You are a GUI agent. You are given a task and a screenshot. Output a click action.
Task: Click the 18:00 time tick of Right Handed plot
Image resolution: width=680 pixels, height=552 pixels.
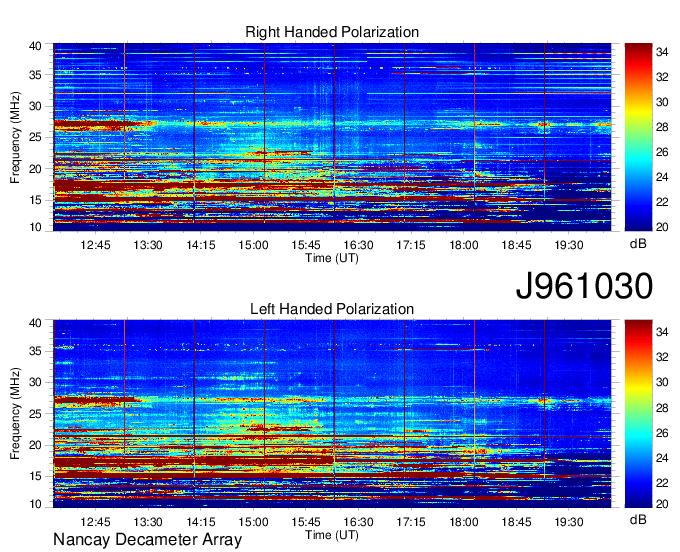[x=464, y=245]
